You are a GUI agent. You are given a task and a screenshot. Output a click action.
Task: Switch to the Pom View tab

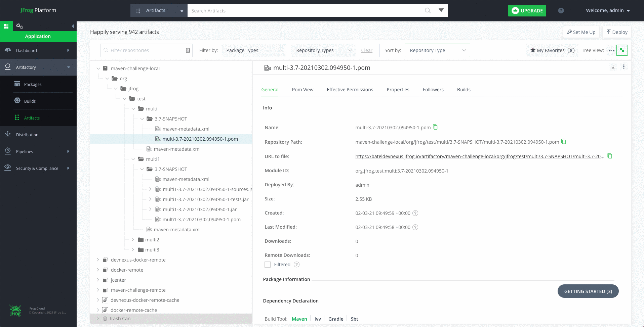click(x=303, y=90)
